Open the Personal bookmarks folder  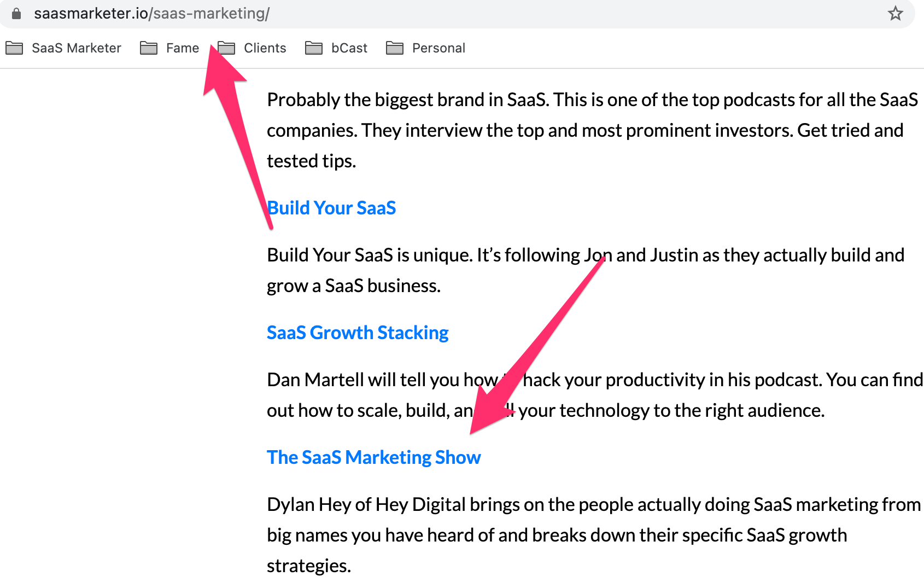(x=426, y=48)
